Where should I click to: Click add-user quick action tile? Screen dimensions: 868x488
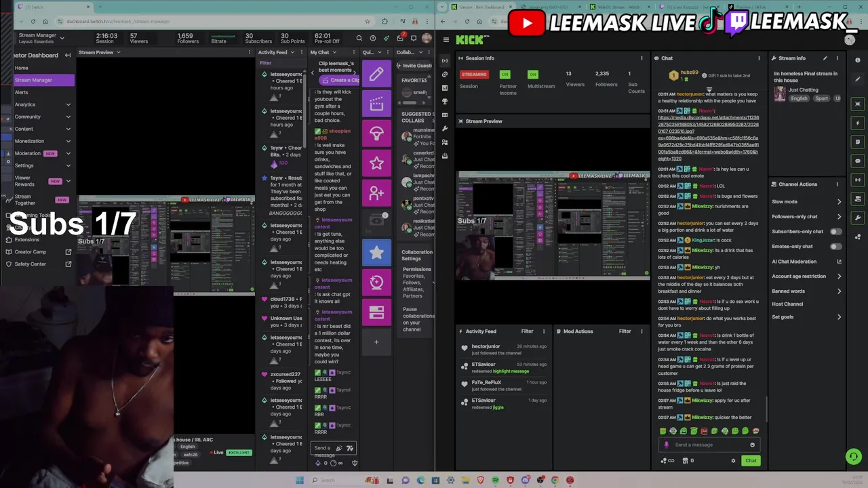click(376, 192)
